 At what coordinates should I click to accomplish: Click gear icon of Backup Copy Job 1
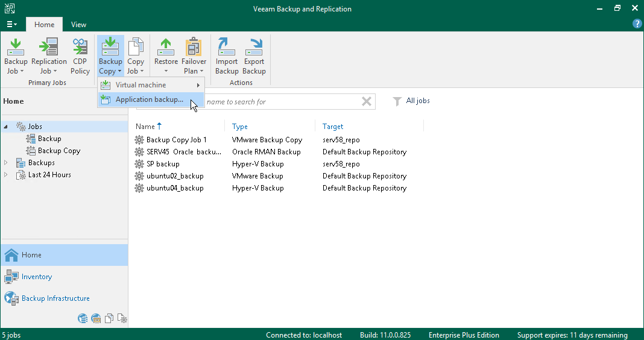(x=140, y=140)
